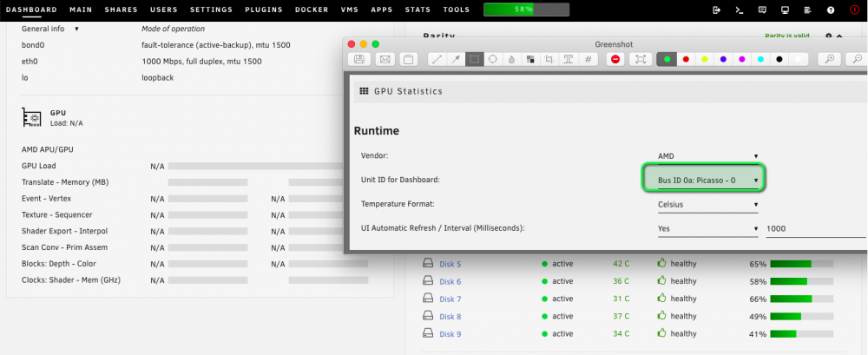Image resolution: width=868 pixels, height=355 pixels.
Task: Open the Disk 9 link
Action: tap(450, 334)
